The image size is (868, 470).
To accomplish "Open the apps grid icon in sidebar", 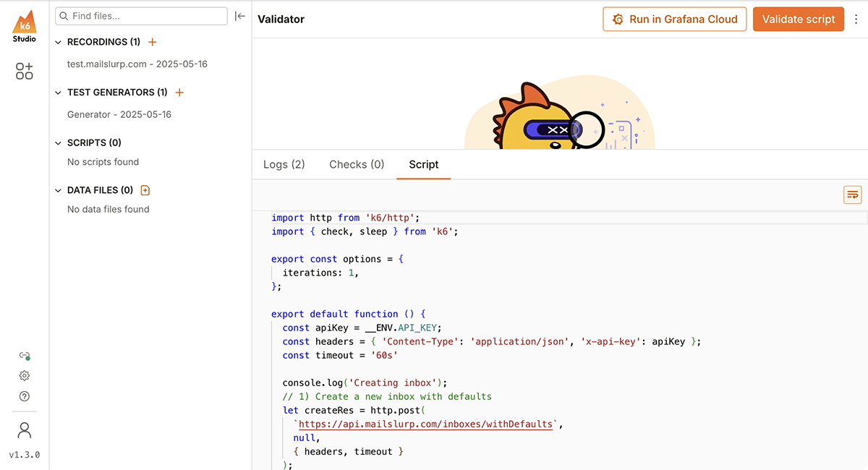I will (25, 71).
